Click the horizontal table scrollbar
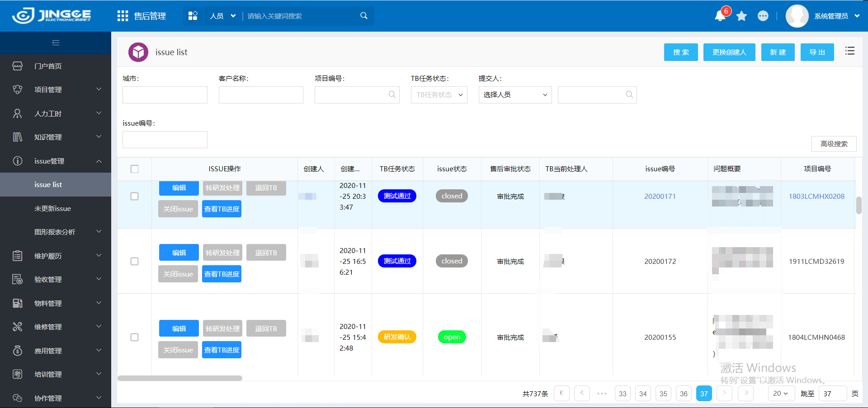This screenshot has width=868, height=408. click(x=180, y=378)
